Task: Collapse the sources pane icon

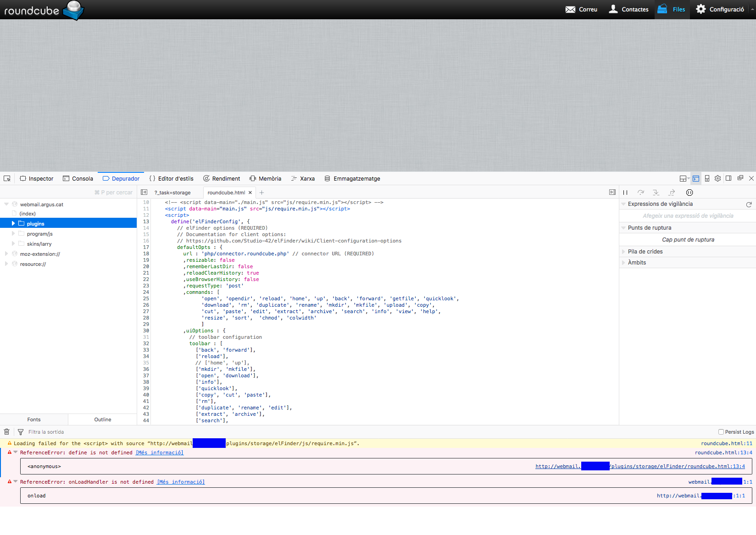Action: (x=144, y=193)
